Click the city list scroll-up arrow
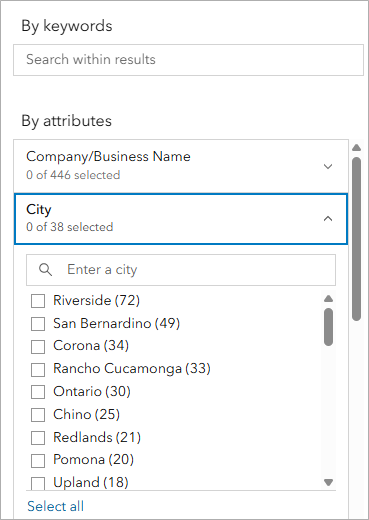Image resolution: width=369 pixels, height=520 pixels. (329, 298)
